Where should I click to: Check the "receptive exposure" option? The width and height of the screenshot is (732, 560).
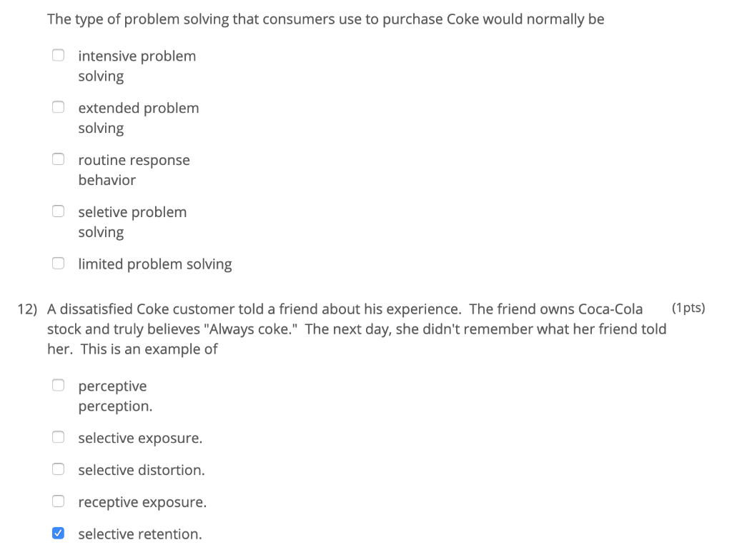coord(58,500)
